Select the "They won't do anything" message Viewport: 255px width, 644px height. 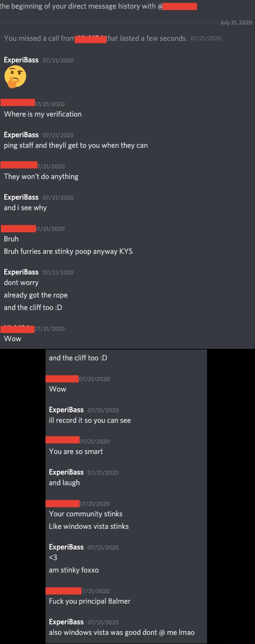tap(41, 177)
